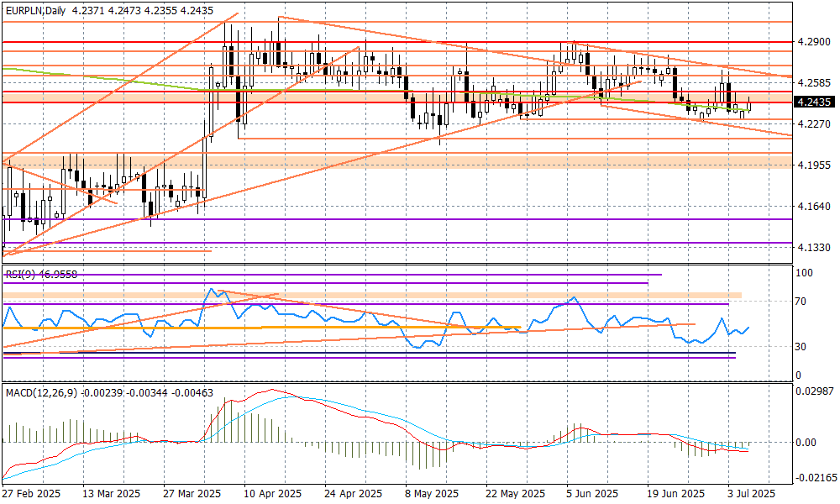
Task: Click price axis level 4.2270
Action: pyautogui.click(x=814, y=124)
